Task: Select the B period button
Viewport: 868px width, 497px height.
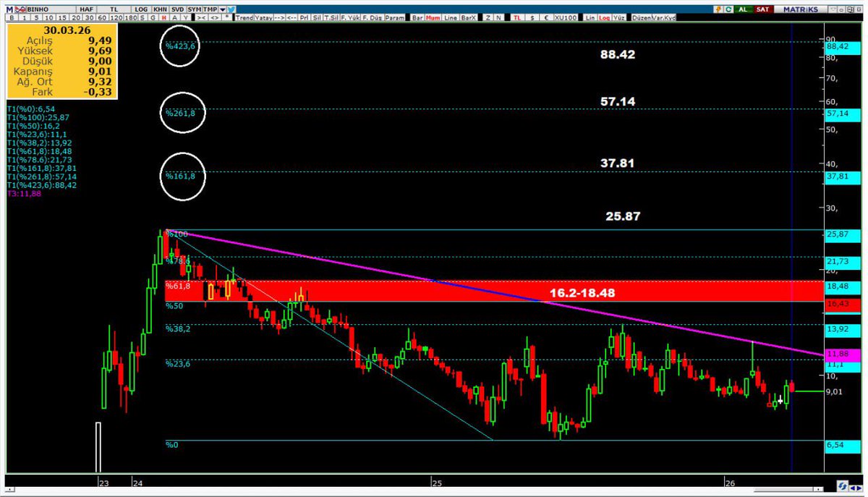Action: tap(12, 17)
